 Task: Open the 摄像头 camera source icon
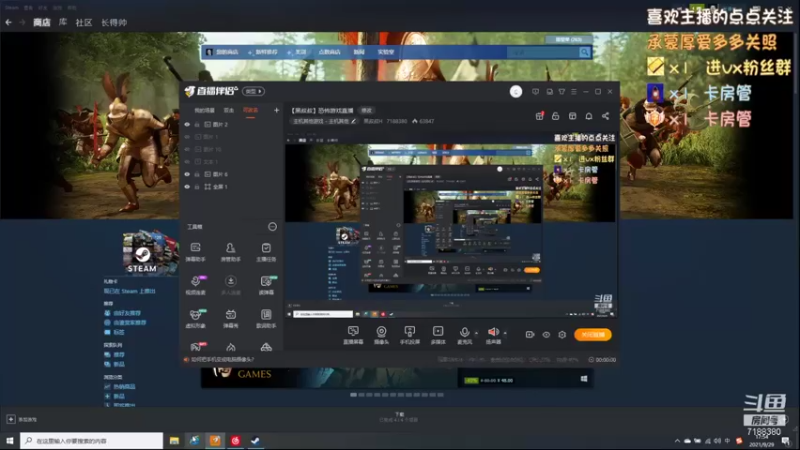click(x=381, y=332)
